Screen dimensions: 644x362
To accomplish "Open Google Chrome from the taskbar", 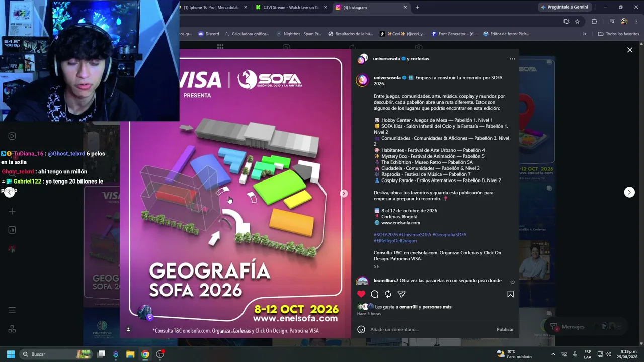I will 145,354.
